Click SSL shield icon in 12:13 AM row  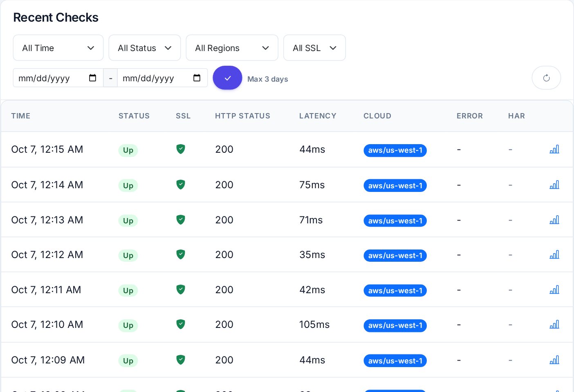(181, 220)
